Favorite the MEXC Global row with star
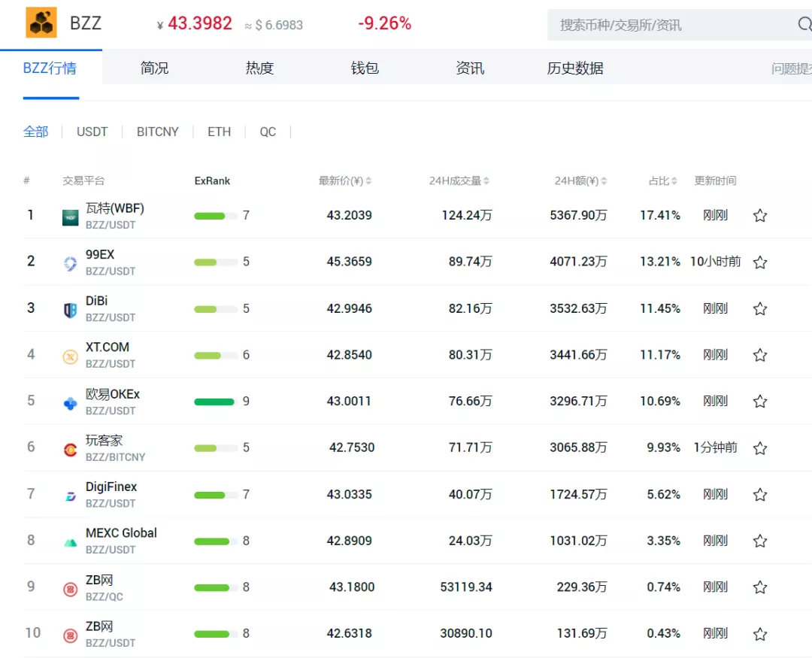Screen dimensions: 812x658 click(759, 541)
